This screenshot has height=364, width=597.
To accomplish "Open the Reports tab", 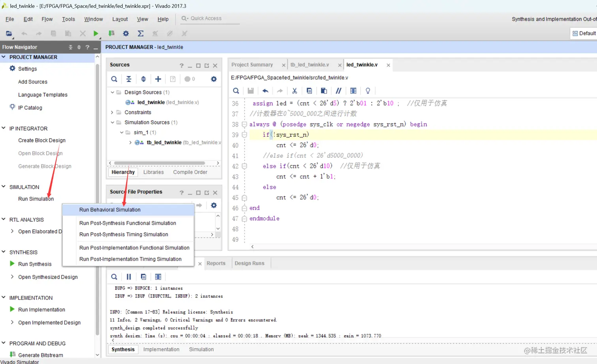I will pos(216,263).
